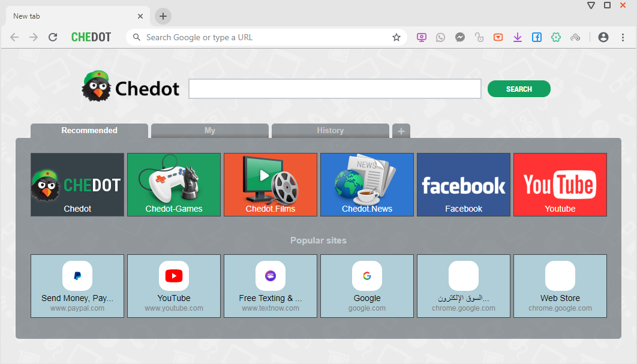Open the user profile icon

pos(603,37)
